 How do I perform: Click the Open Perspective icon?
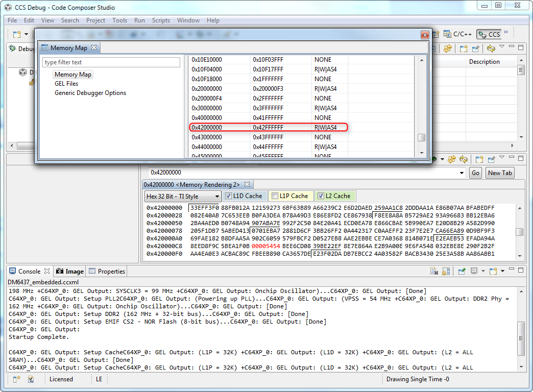437,34
